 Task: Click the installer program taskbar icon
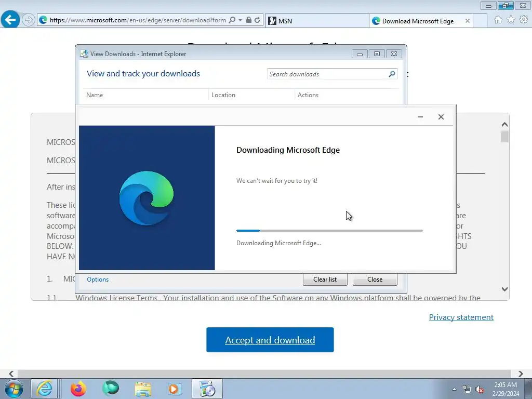point(207,389)
